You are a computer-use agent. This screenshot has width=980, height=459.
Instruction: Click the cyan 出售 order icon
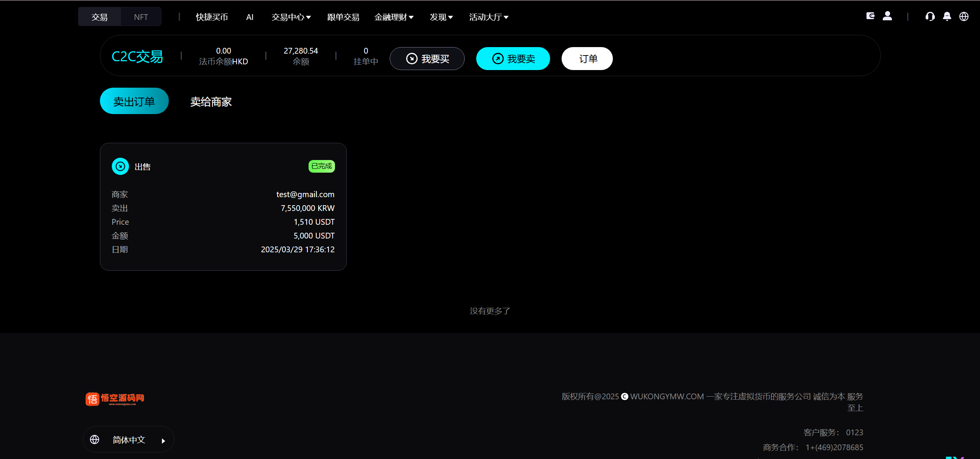pos(120,167)
